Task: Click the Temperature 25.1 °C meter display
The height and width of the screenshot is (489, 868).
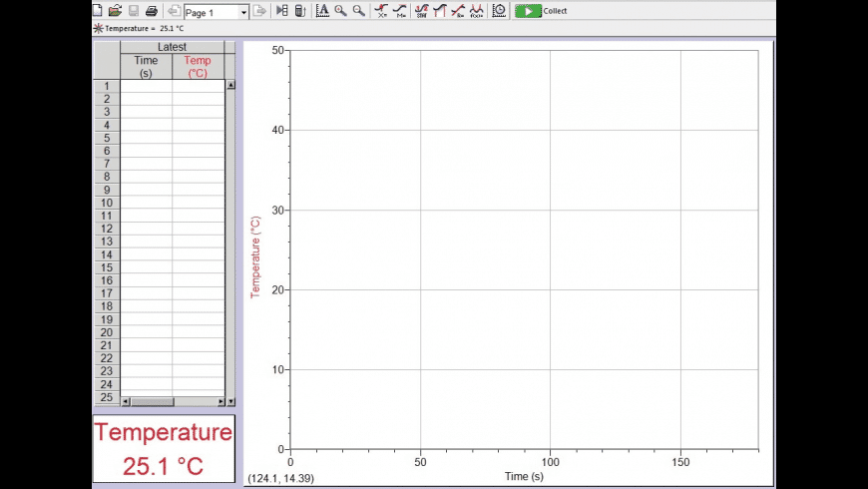Action: pos(164,449)
